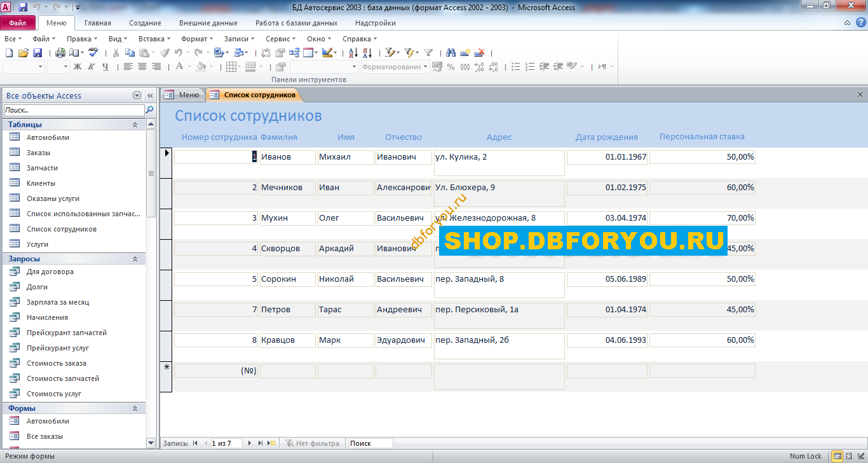Viewport: 868px width, 463px height.
Task: Open the Форматирование combo box
Action: pyautogui.click(x=395, y=67)
